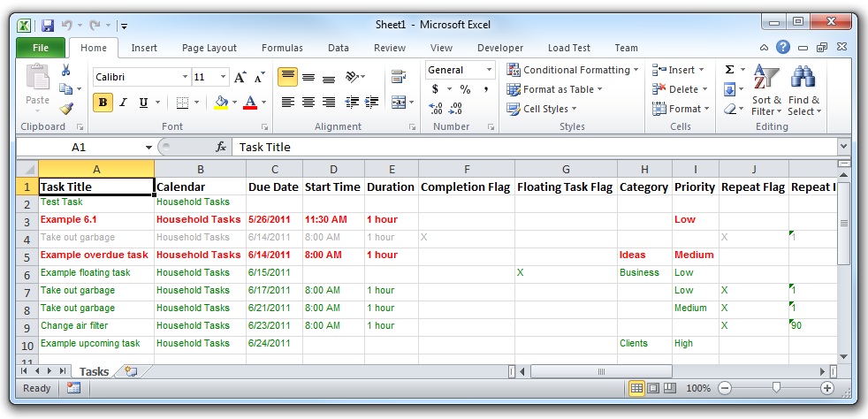Open the Formulas ribbon tab
The width and height of the screenshot is (868, 419).
tap(282, 48)
